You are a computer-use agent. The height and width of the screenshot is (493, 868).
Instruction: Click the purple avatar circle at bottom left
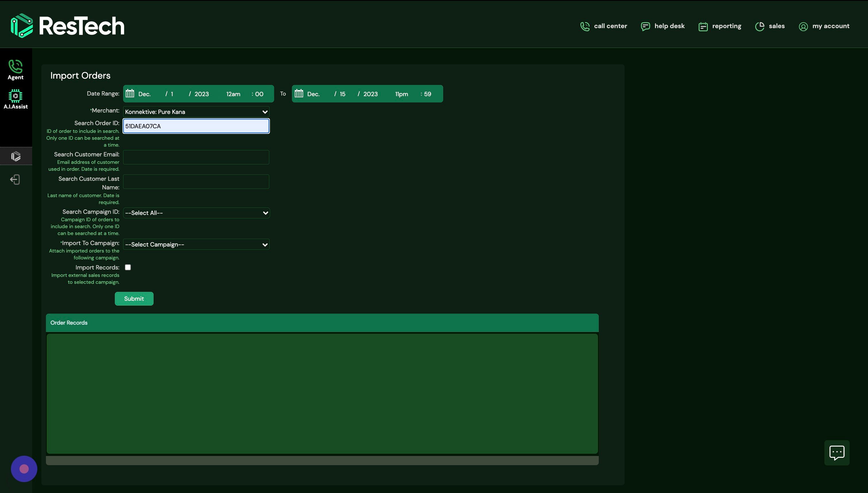pyautogui.click(x=24, y=468)
